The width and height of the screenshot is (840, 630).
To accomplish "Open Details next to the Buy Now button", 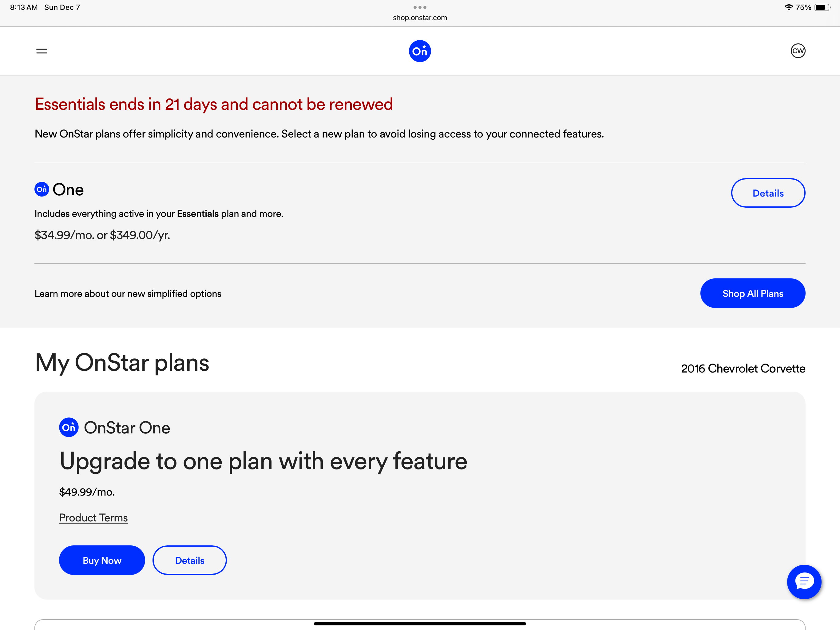I will (x=189, y=560).
